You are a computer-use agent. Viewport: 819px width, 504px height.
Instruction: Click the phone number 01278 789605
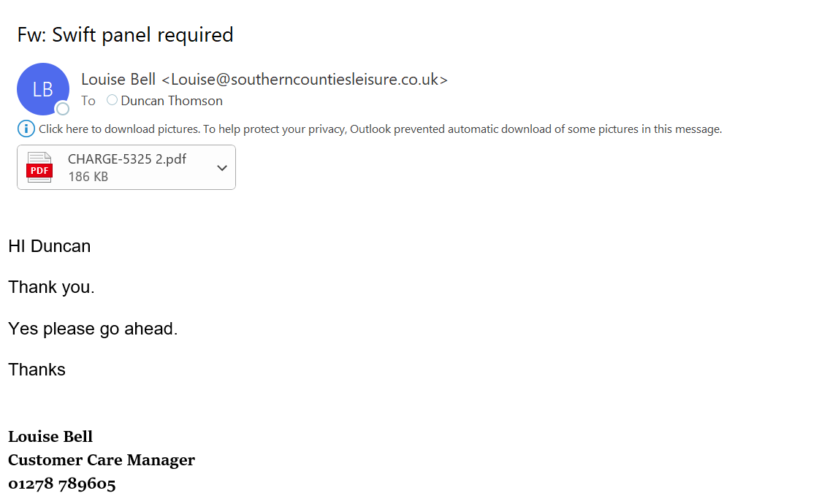(x=62, y=484)
